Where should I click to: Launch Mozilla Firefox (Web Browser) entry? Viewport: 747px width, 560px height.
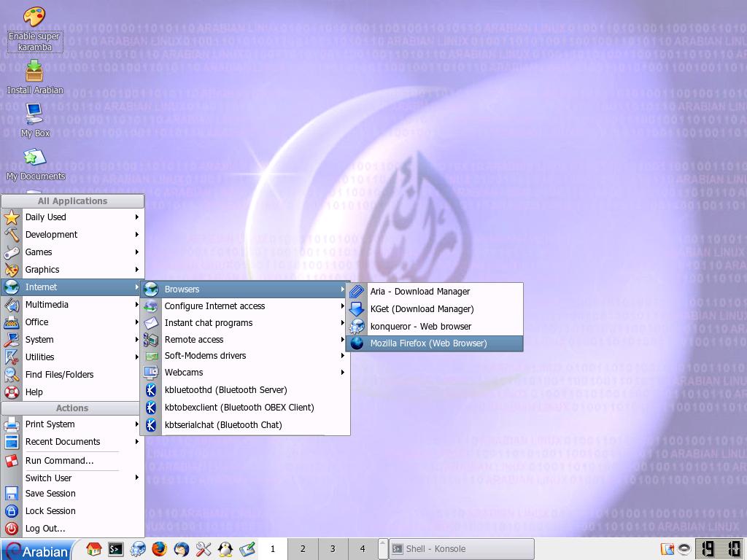tap(435, 343)
